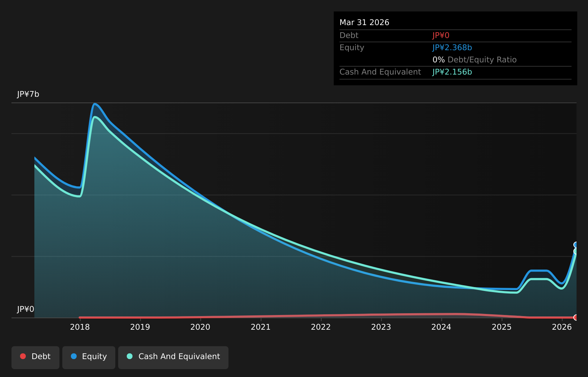Click the JP¥7b y-axis label
This screenshot has width=588, height=377.
[28, 94]
